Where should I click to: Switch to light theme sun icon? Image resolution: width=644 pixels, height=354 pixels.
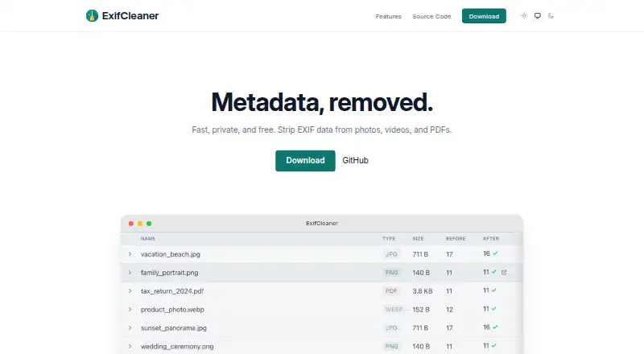point(524,15)
